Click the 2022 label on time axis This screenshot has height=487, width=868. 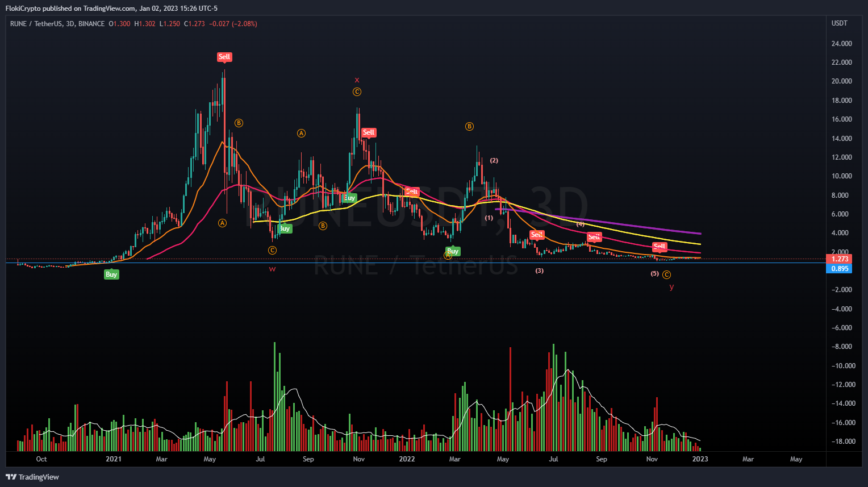coord(407,459)
